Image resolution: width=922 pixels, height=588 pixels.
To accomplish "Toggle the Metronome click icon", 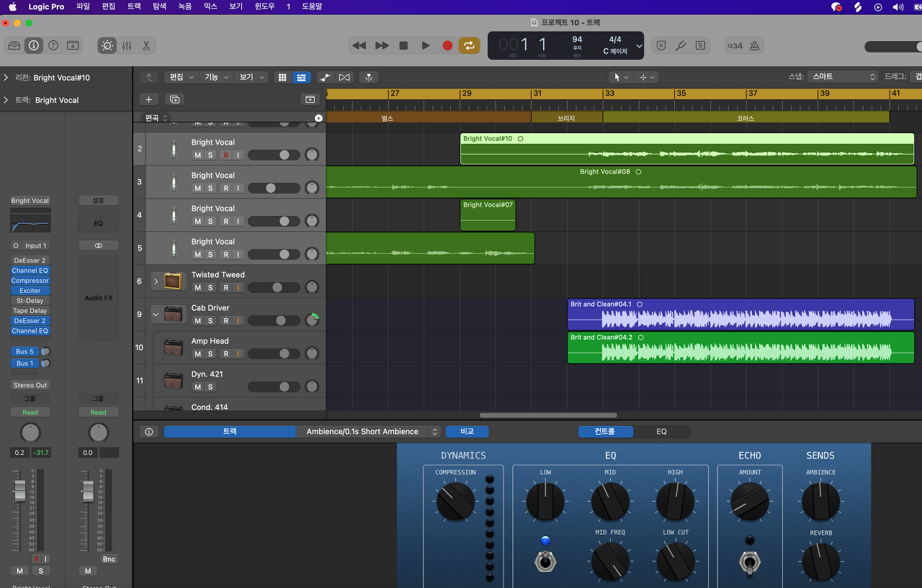I will pyautogui.click(x=754, y=45).
